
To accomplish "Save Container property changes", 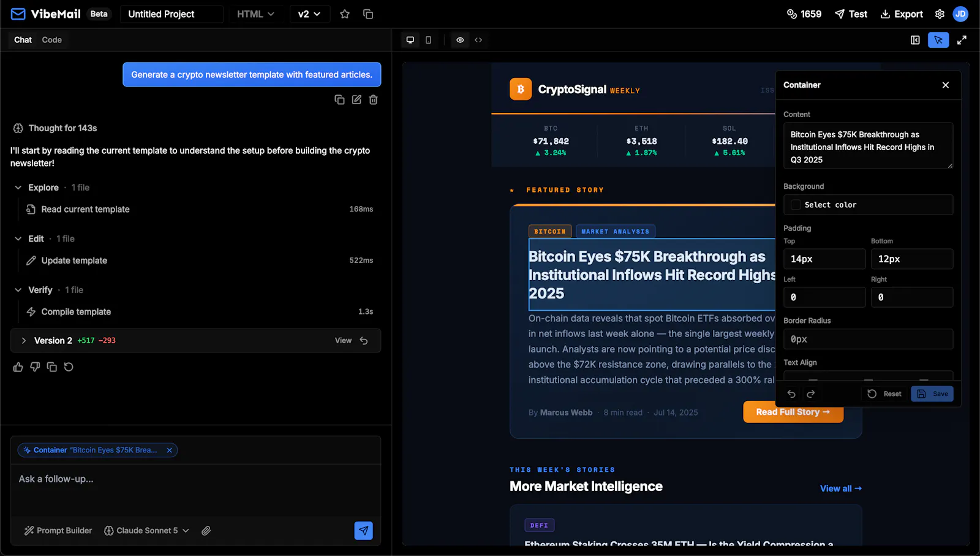I will pyautogui.click(x=932, y=394).
